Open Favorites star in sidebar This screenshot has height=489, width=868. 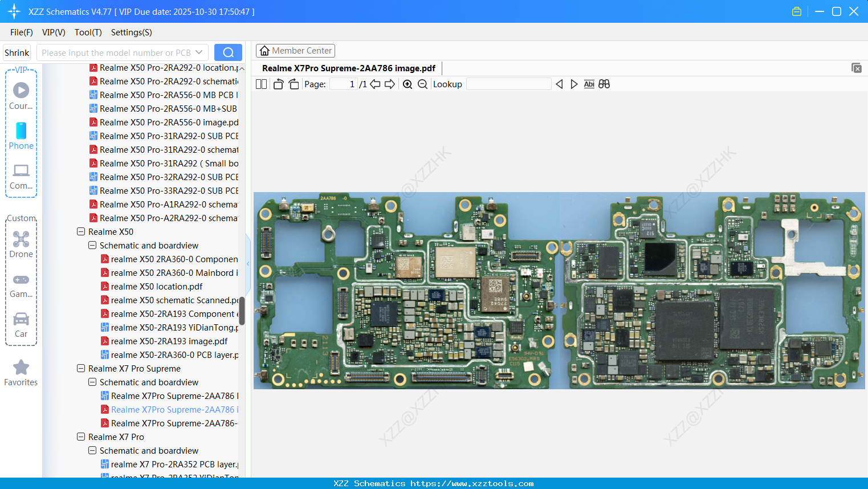point(21,373)
